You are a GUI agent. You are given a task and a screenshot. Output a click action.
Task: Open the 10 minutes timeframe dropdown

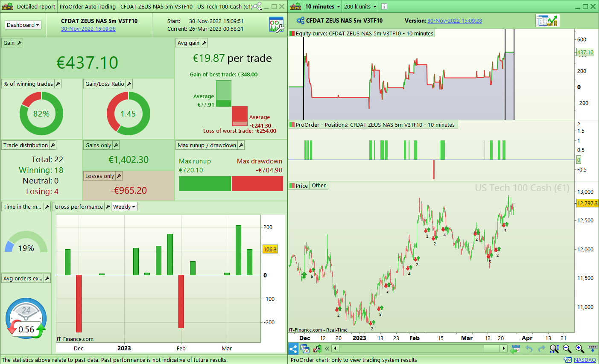pos(322,6)
